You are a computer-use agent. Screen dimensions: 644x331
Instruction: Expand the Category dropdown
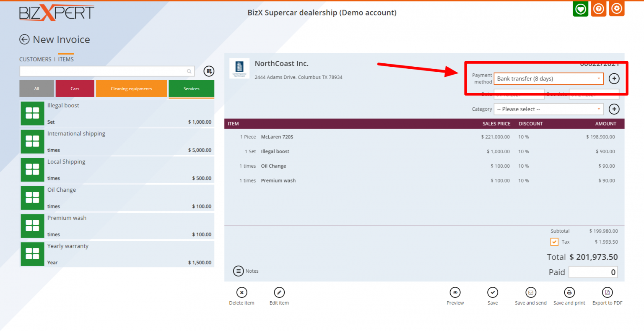(x=548, y=109)
